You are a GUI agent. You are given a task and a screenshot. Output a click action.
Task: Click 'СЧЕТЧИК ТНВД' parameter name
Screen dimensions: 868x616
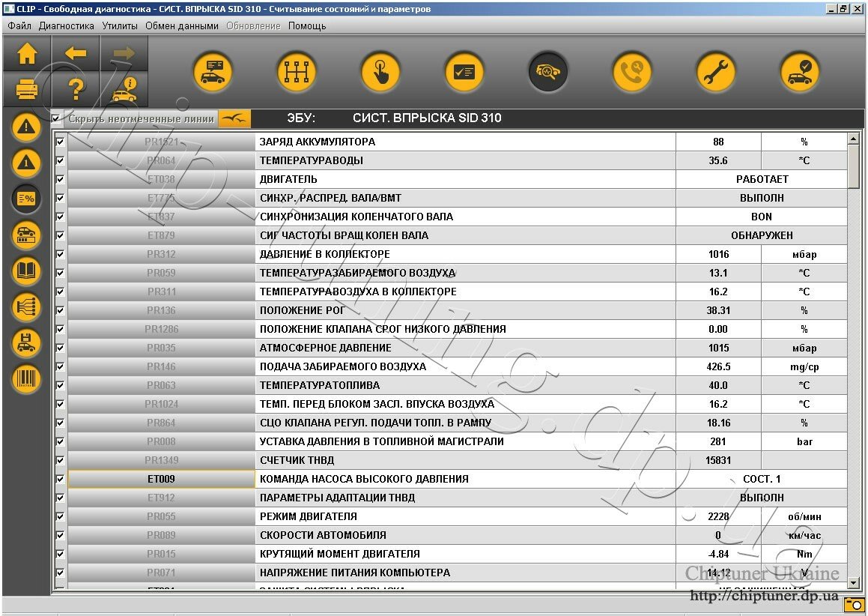(297, 460)
